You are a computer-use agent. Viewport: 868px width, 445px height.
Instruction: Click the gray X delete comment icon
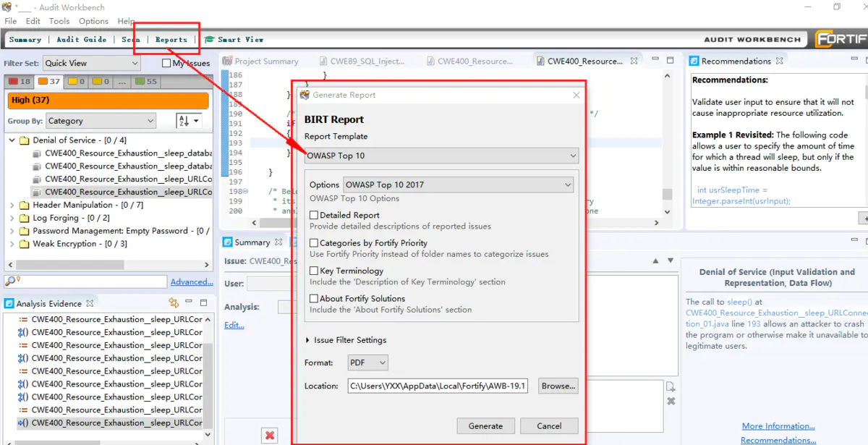point(671,401)
